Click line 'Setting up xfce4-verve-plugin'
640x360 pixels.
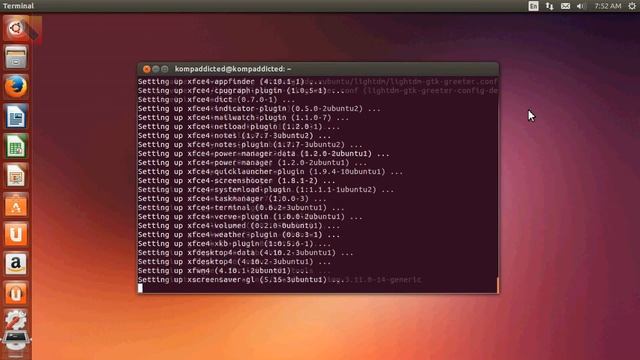pyautogui.click(x=250, y=216)
